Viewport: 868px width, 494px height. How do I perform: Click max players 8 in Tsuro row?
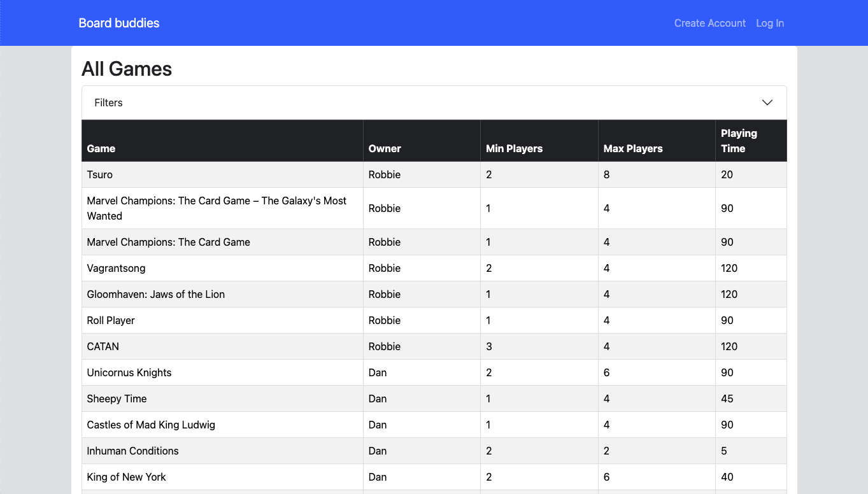click(x=607, y=174)
